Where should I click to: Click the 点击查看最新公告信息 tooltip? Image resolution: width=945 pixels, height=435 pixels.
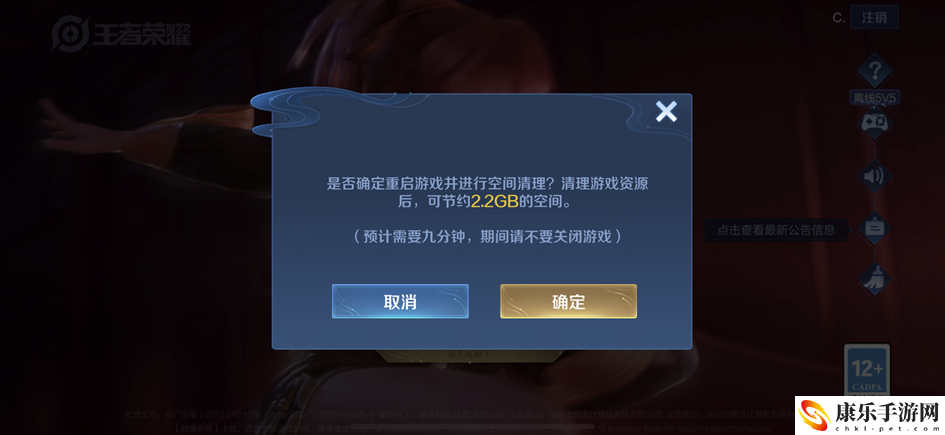776,229
